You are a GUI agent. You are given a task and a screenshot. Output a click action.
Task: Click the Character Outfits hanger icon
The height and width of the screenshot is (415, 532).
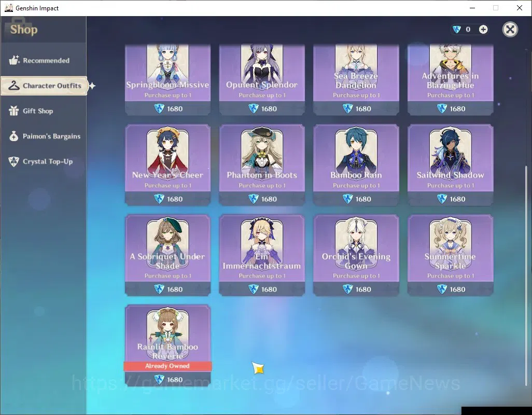click(14, 86)
